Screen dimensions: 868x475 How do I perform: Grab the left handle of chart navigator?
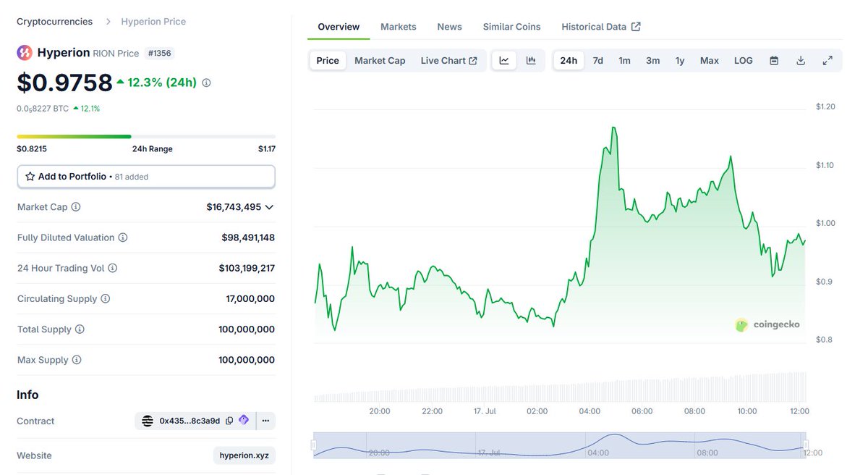click(x=314, y=445)
